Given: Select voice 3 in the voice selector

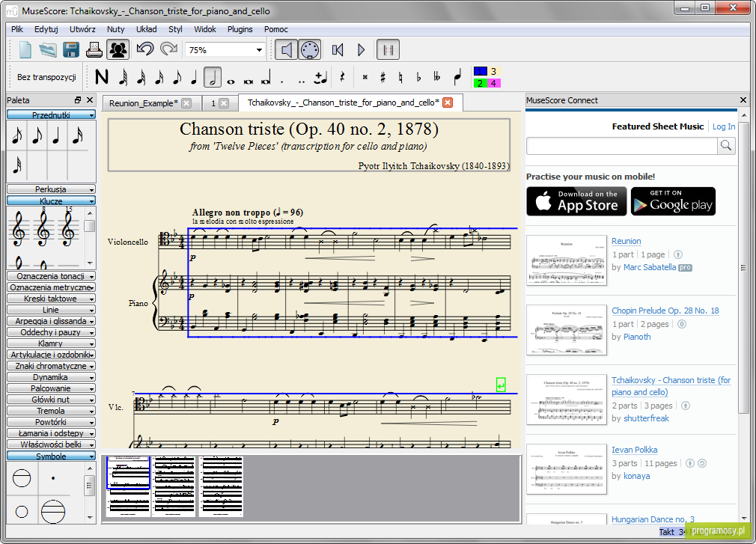Looking at the screenshot, I should [494, 71].
